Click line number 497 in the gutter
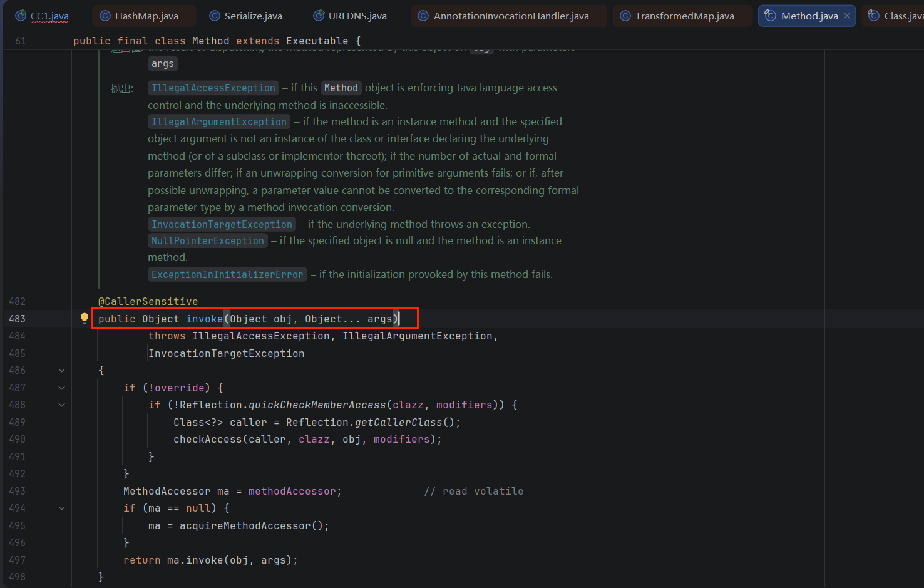This screenshot has height=588, width=924. coord(18,560)
